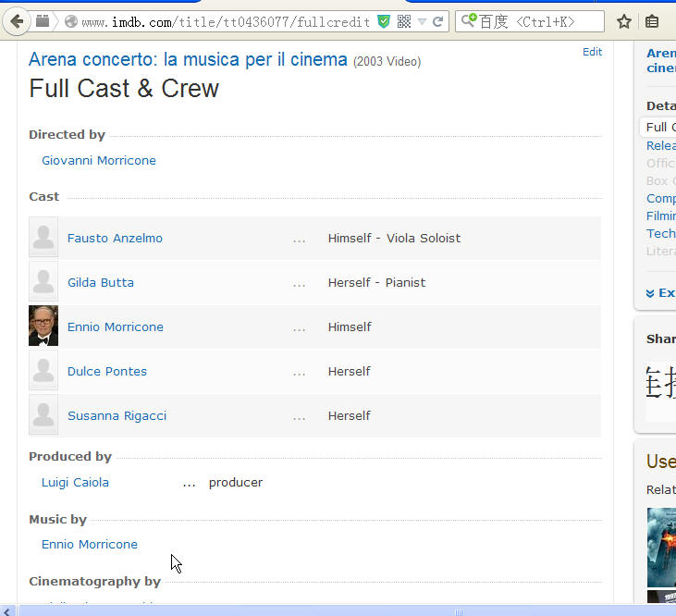Click the 'producer' role text
Viewport: 676px width, 616px height.
[236, 483]
